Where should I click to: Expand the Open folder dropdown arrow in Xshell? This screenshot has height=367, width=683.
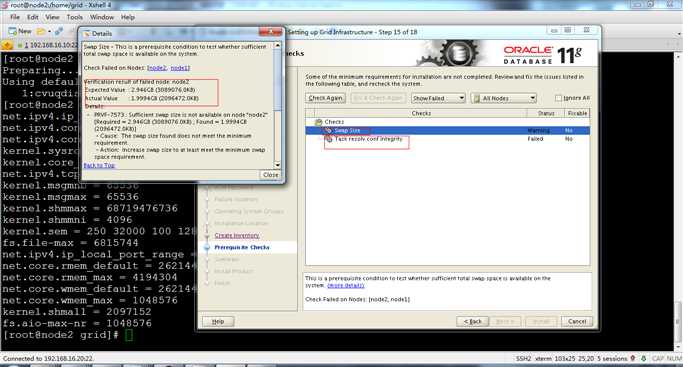click(x=49, y=31)
